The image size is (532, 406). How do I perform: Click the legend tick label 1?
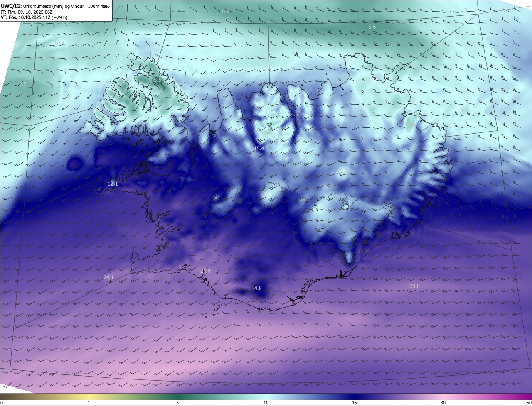(x=89, y=403)
